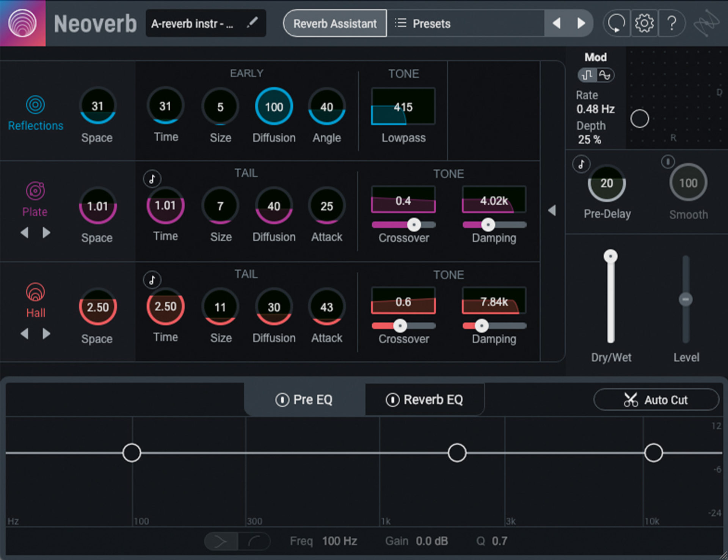Switch Mod to the sine waveform shape
728x560 pixels.
[606, 75]
